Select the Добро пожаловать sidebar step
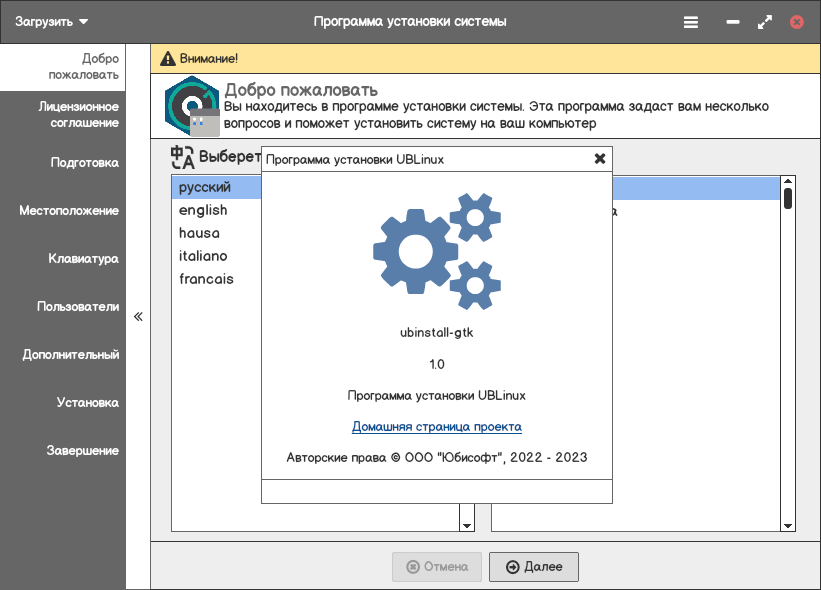Viewport: 821px width, 590px height. point(63,67)
